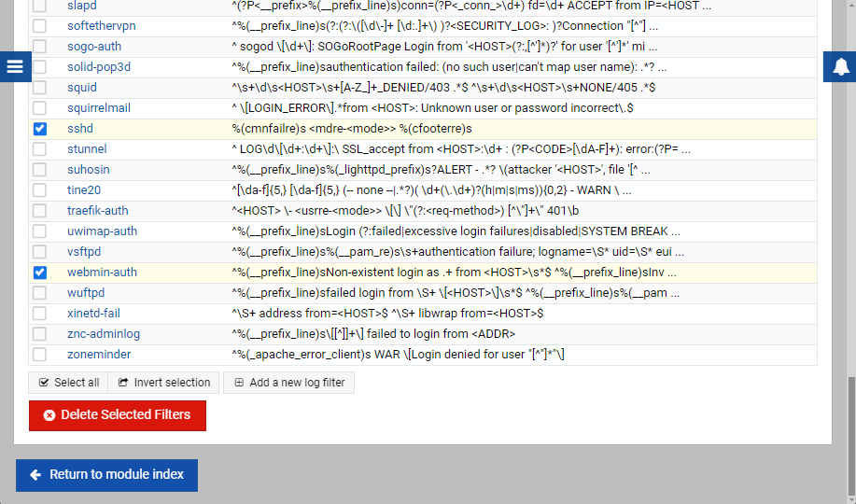
Task: Tick the solid-pop3d filter checkbox
Action: click(39, 67)
